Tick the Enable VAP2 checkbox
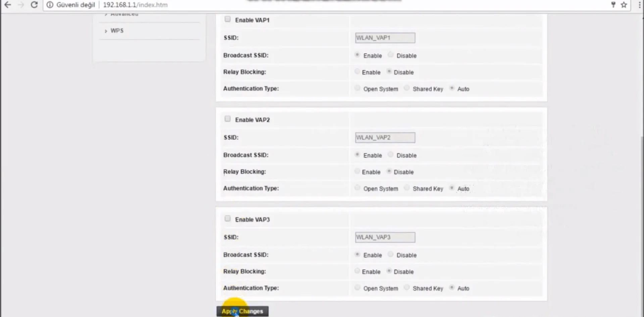Screen dimensions: 644x317 (228, 119)
